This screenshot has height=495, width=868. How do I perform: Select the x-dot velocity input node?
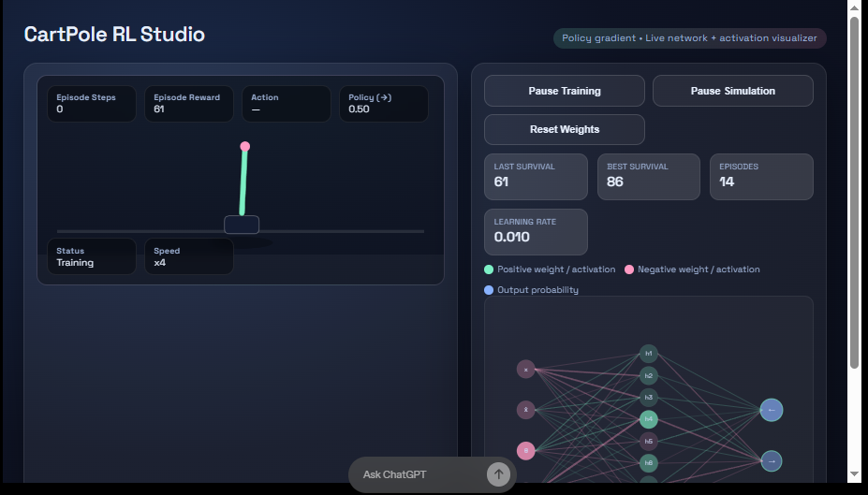click(x=526, y=410)
